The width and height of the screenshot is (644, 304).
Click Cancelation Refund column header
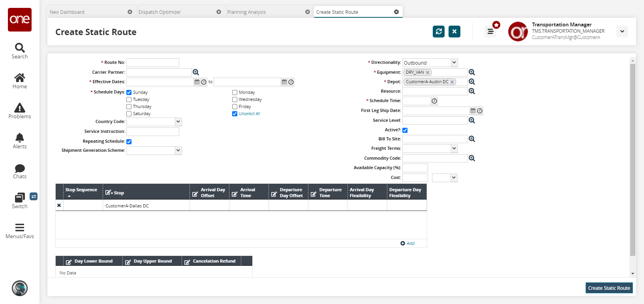click(211, 261)
